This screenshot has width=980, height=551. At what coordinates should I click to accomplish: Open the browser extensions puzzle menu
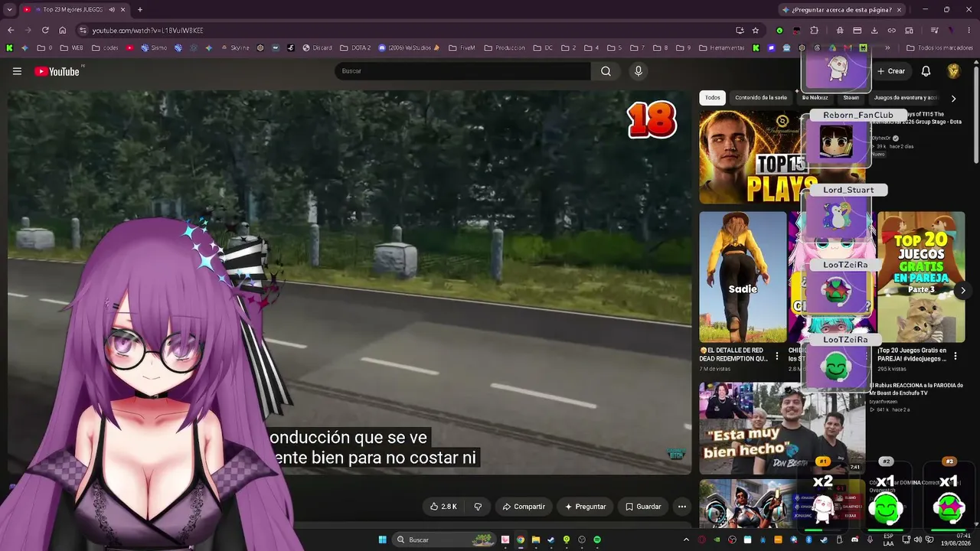[814, 30]
